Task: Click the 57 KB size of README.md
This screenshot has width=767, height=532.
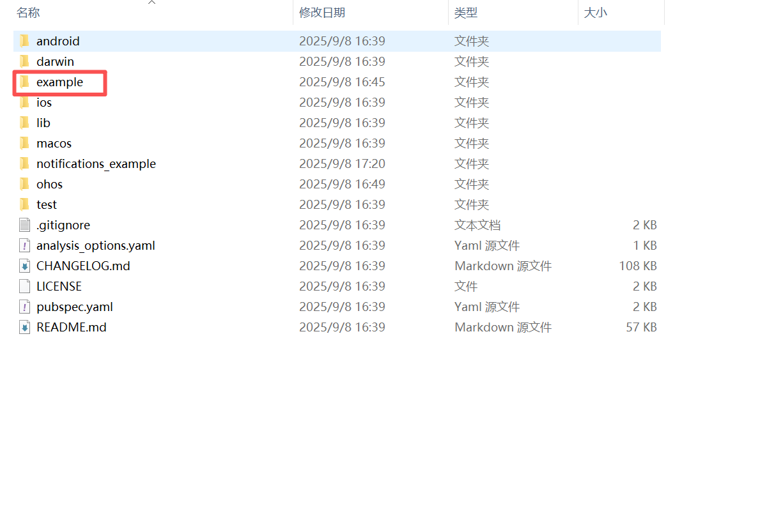Action: coord(641,327)
